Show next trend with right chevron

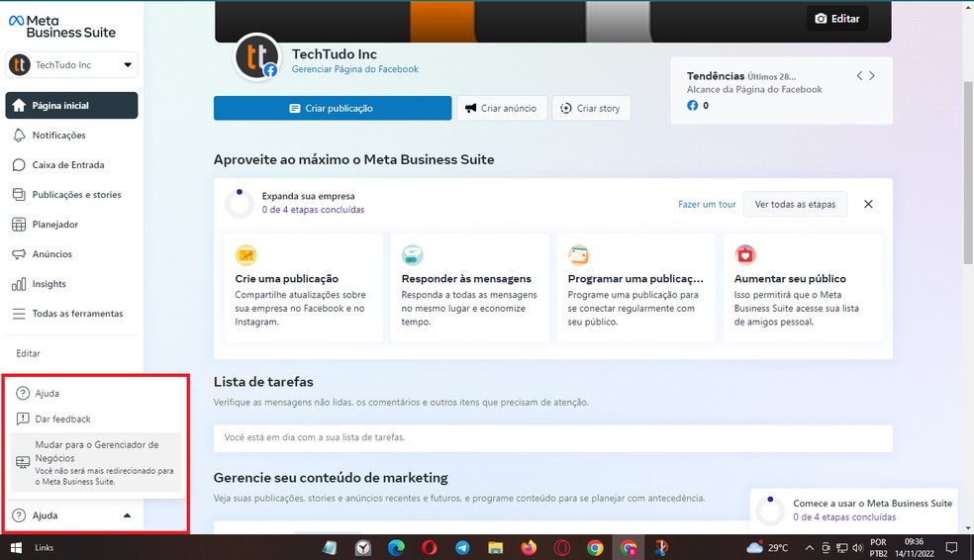(872, 76)
